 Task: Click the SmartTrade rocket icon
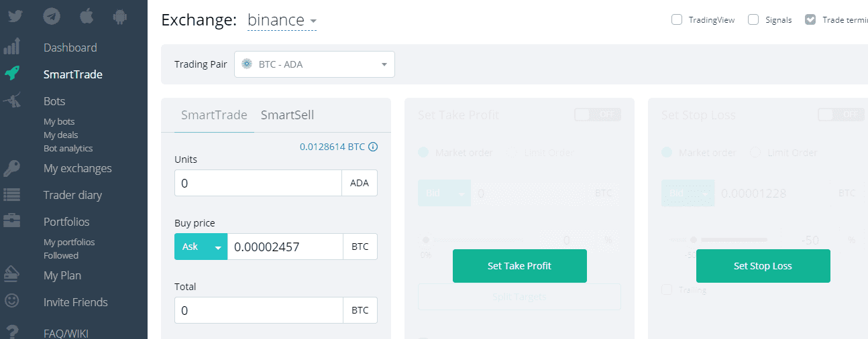point(12,74)
